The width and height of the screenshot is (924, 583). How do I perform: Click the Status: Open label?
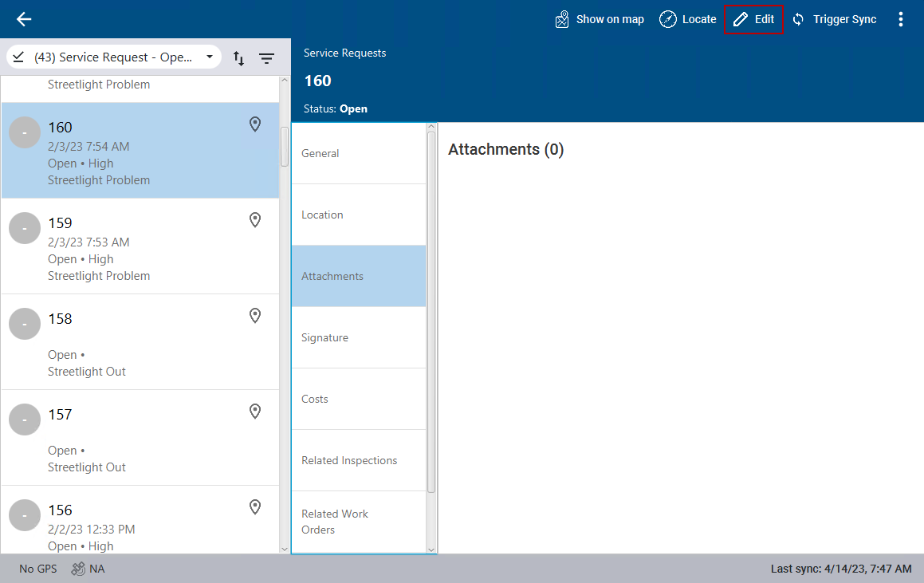coord(336,109)
